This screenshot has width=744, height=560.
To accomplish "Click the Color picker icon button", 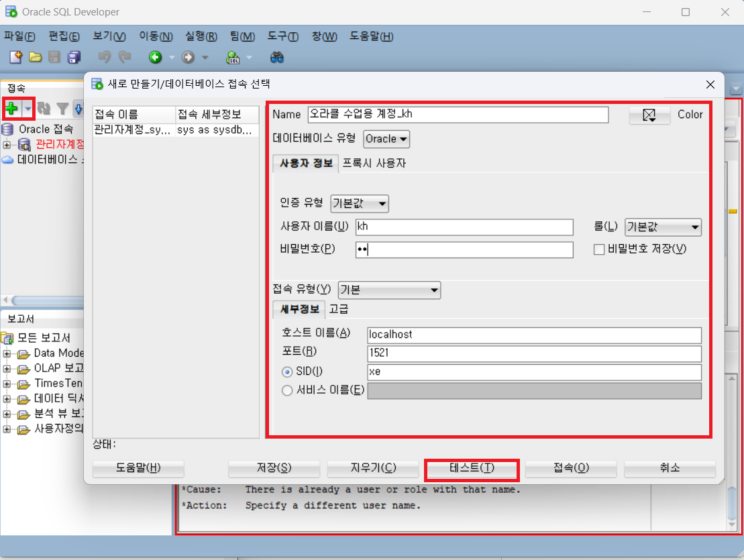I will click(x=649, y=115).
